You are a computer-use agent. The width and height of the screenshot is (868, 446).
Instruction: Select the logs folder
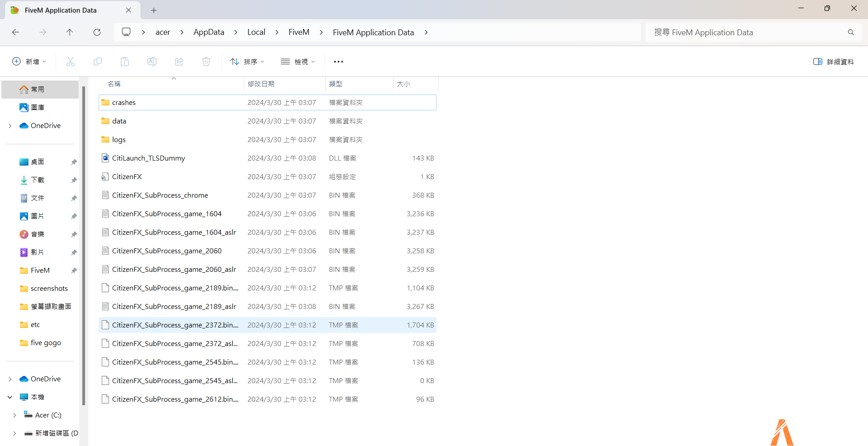(267, 140)
